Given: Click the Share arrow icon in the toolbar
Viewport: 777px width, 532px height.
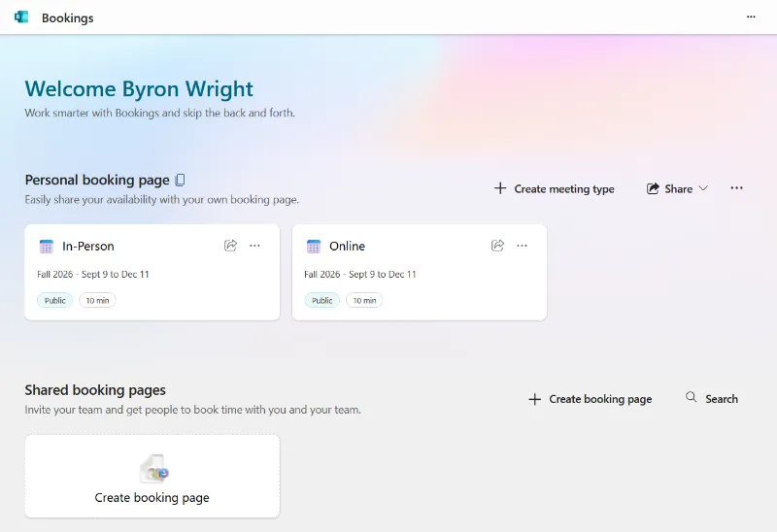Looking at the screenshot, I should pos(653,188).
